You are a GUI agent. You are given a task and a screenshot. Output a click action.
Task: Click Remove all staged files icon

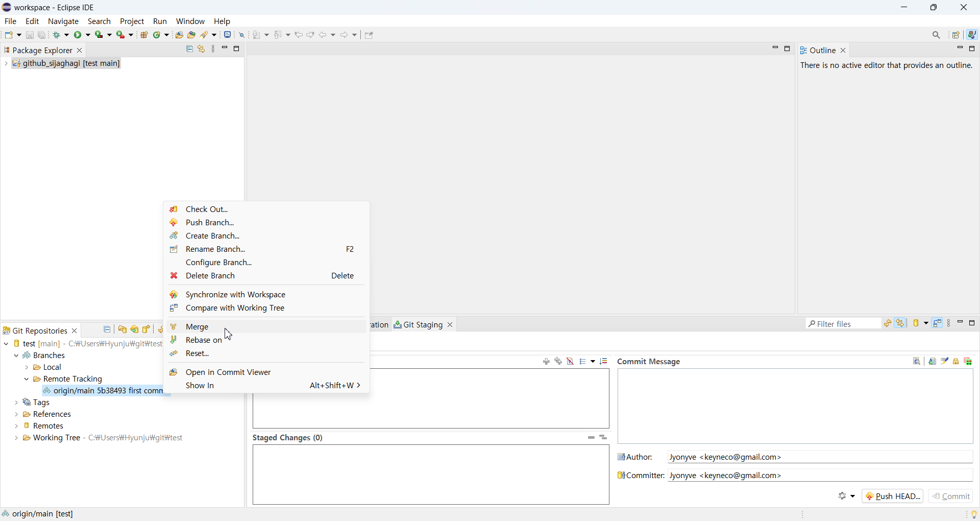(x=604, y=438)
